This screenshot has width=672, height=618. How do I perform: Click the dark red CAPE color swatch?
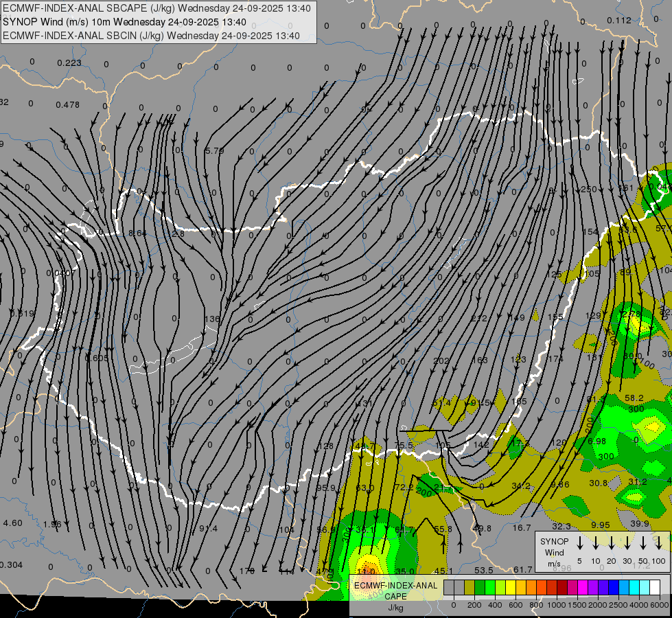point(562,587)
